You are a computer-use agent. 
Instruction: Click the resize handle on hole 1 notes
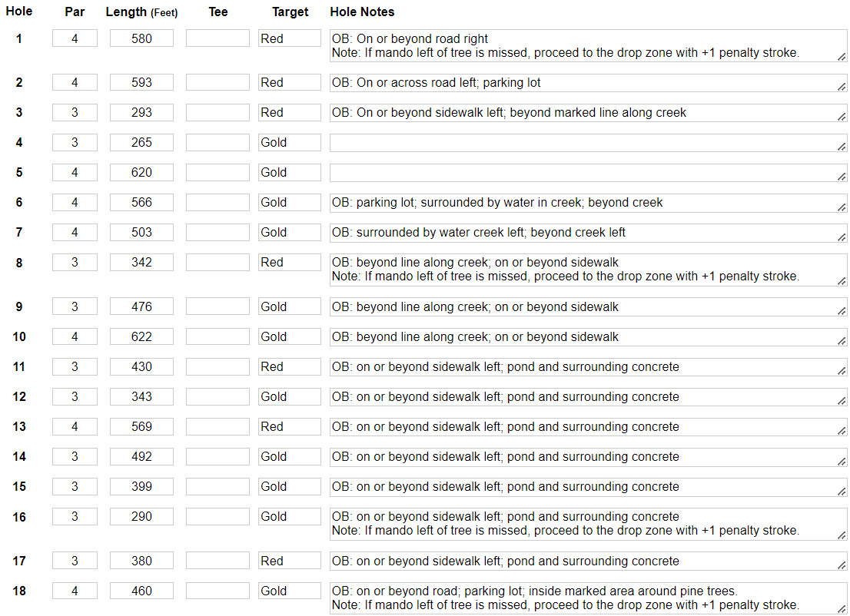pos(842,57)
